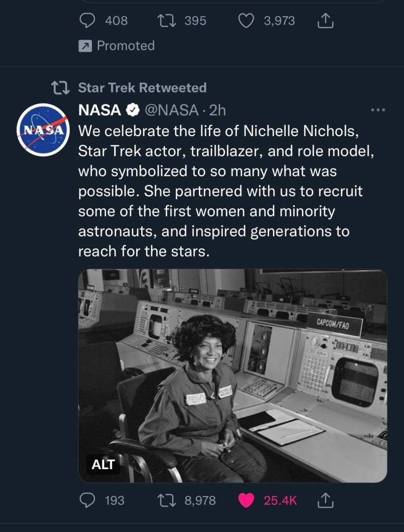Screen dimensions: 404x532
Task: Open tweet timestamp 2h
Action: point(220,110)
